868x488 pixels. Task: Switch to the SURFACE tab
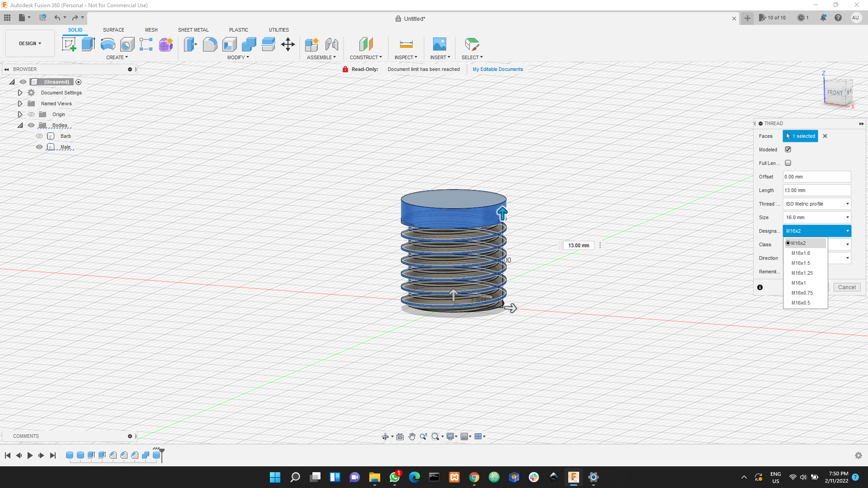(113, 30)
